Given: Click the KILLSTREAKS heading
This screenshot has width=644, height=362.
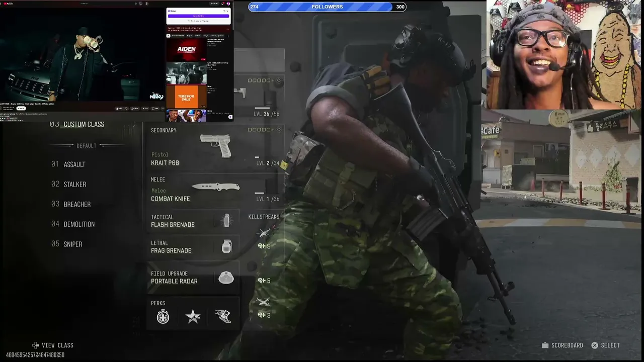Looking at the screenshot, I should tap(264, 217).
